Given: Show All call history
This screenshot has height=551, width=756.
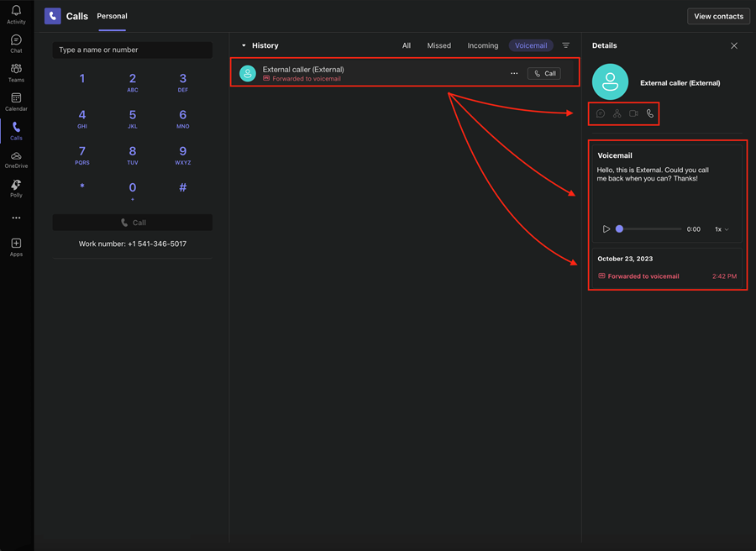Looking at the screenshot, I should click(407, 45).
